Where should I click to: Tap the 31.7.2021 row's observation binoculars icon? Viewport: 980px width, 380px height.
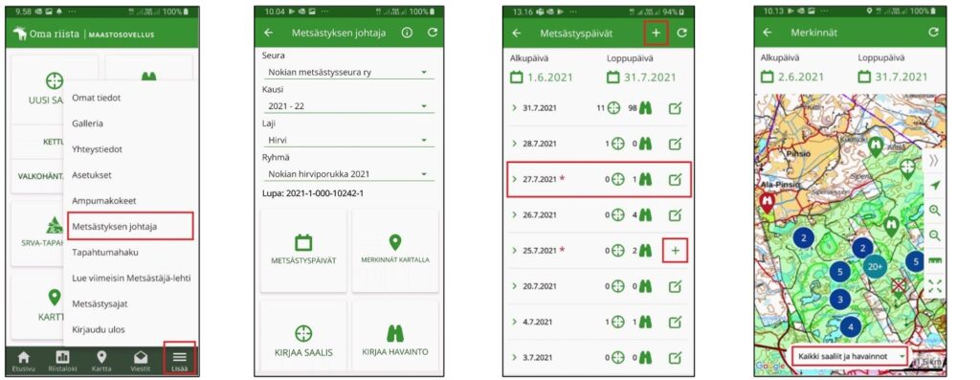pos(646,108)
